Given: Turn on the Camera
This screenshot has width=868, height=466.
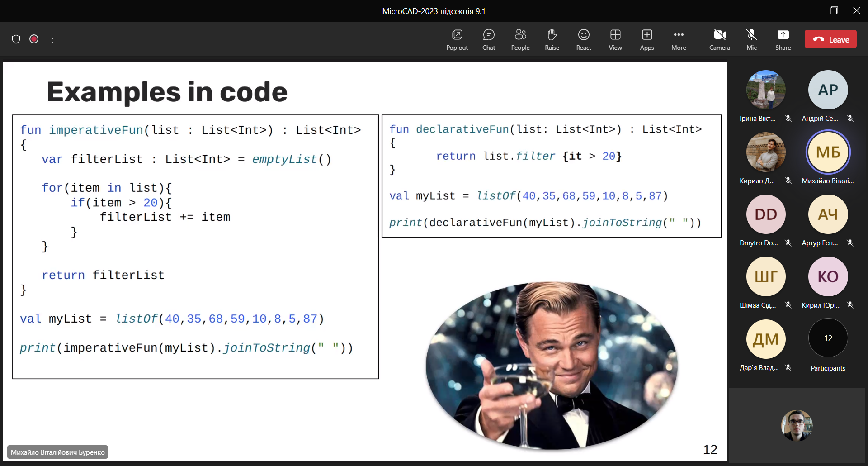Looking at the screenshot, I should 720,39.
